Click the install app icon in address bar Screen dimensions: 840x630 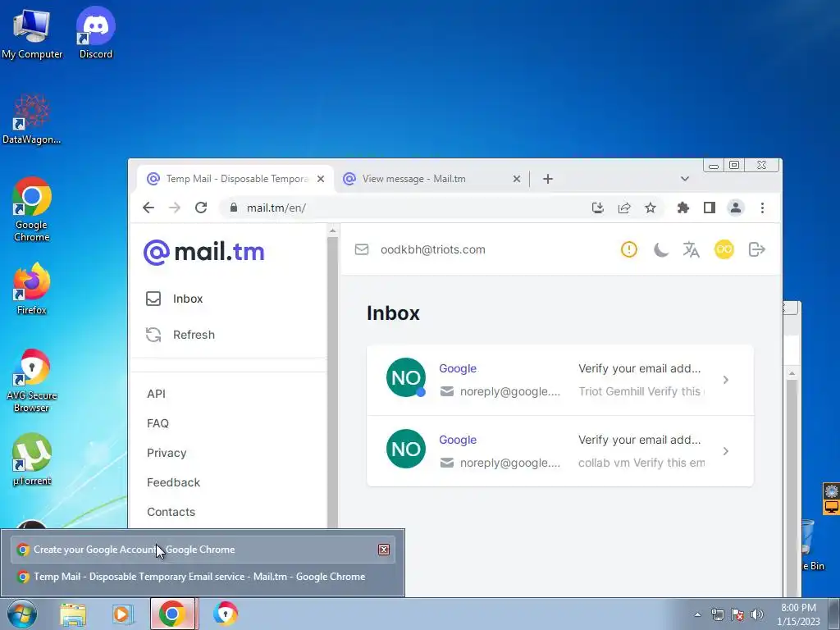tap(598, 208)
